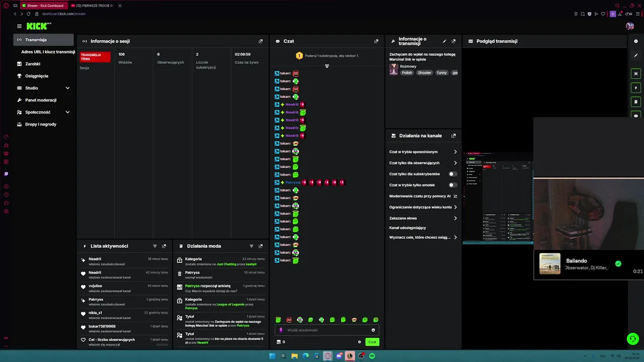
Task: Open Wyznacz cele, które chcesz osiągnąć
Action: [423, 237]
